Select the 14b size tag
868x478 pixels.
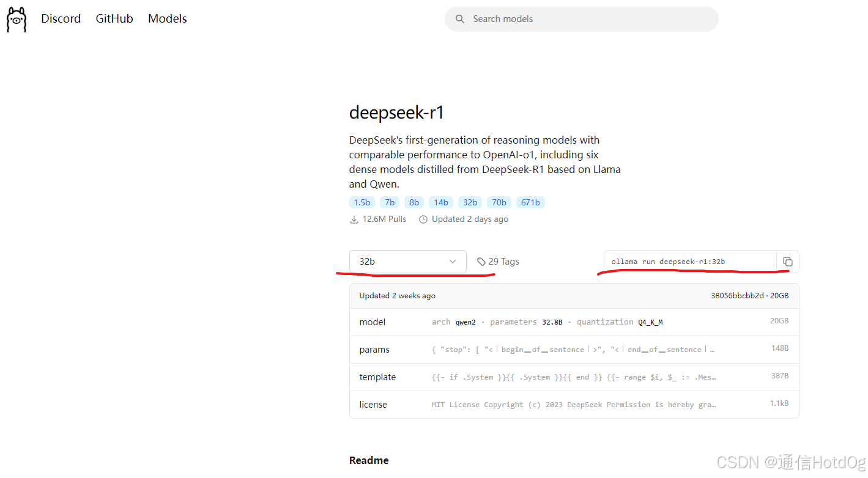click(x=441, y=202)
